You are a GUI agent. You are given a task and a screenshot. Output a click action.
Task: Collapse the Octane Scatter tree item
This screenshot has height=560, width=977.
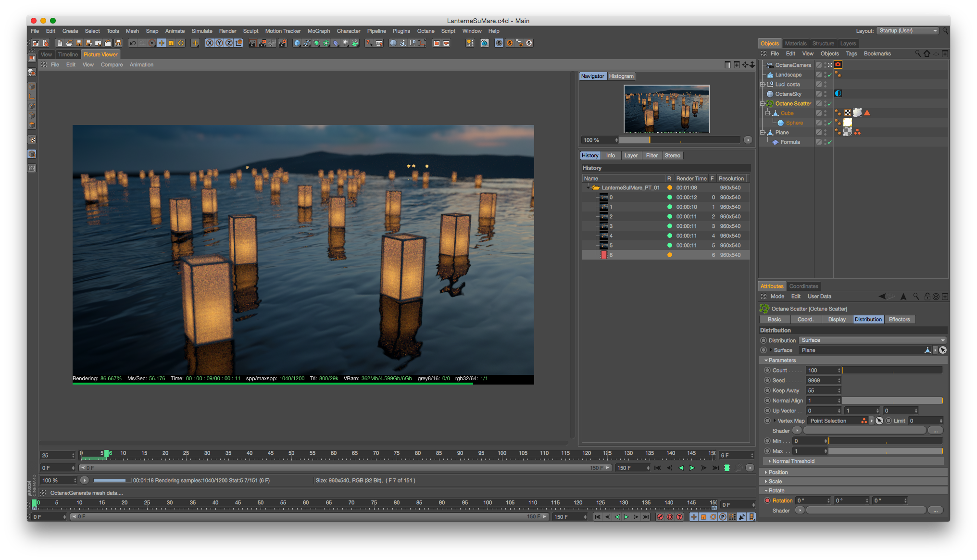(x=763, y=104)
